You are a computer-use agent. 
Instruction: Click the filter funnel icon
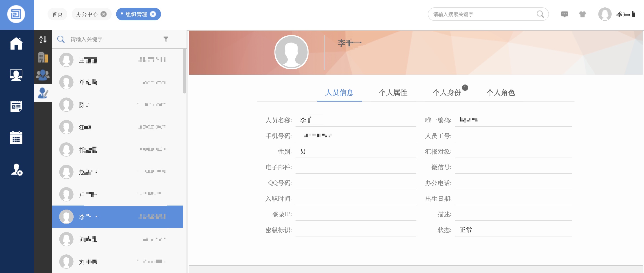pos(166,39)
